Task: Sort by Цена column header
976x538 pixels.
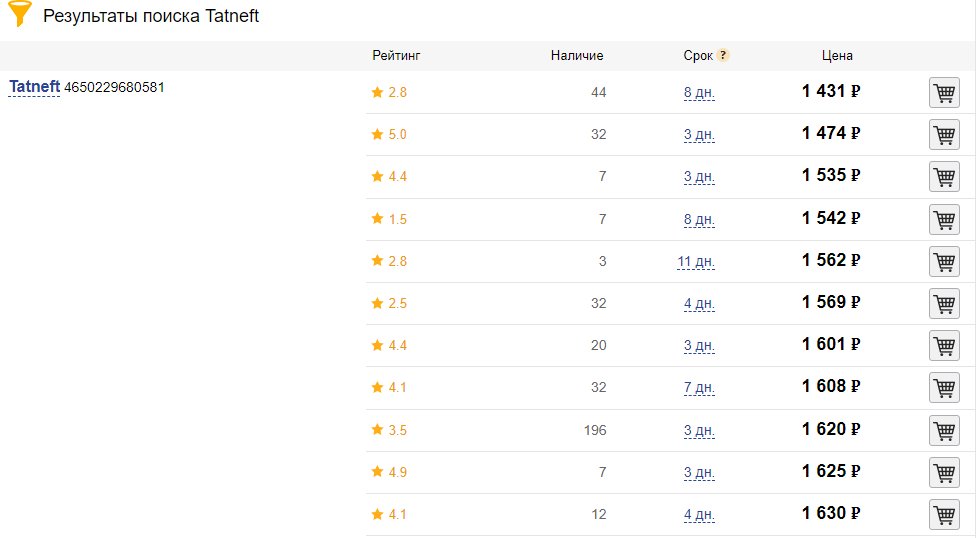Action: (837, 55)
